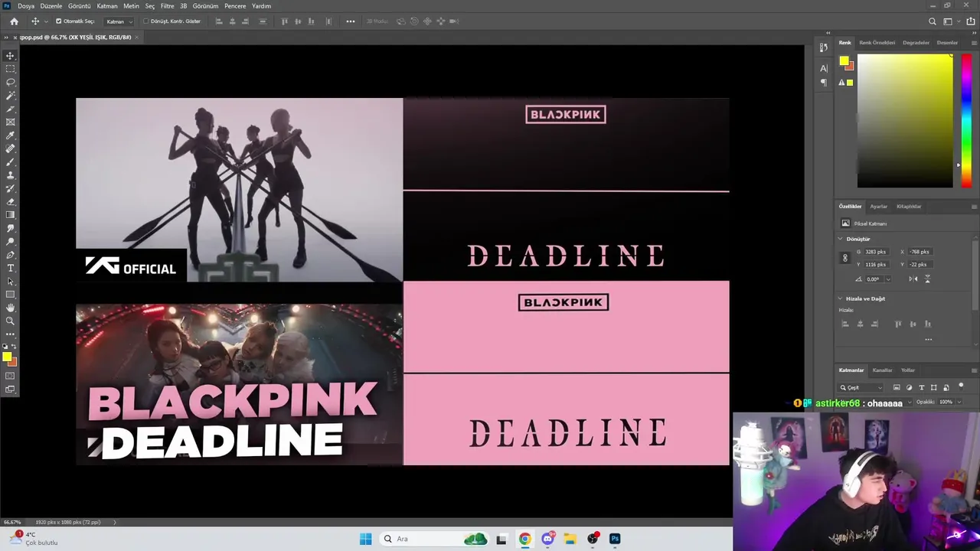The width and height of the screenshot is (980, 551).
Task: Flip vertically in Properties transform
Action: point(927,279)
